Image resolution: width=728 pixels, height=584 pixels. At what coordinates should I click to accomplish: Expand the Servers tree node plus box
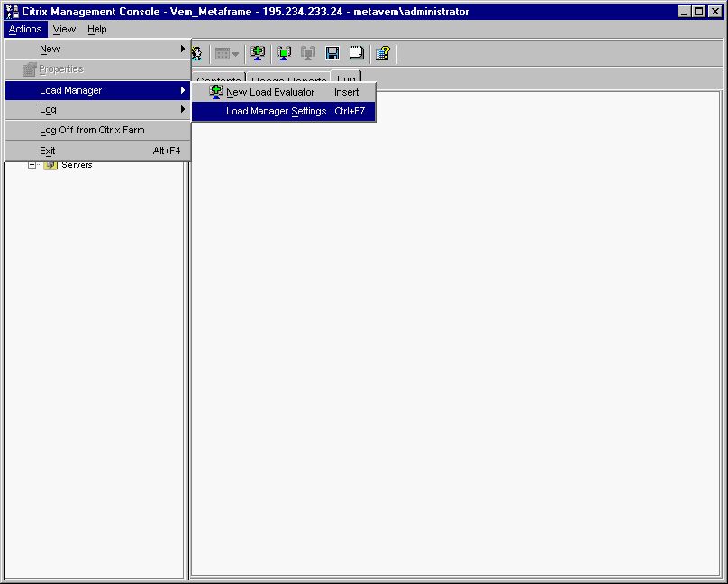(32, 165)
